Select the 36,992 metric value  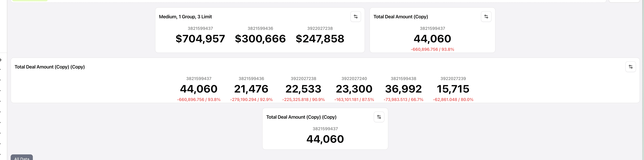tap(403, 89)
